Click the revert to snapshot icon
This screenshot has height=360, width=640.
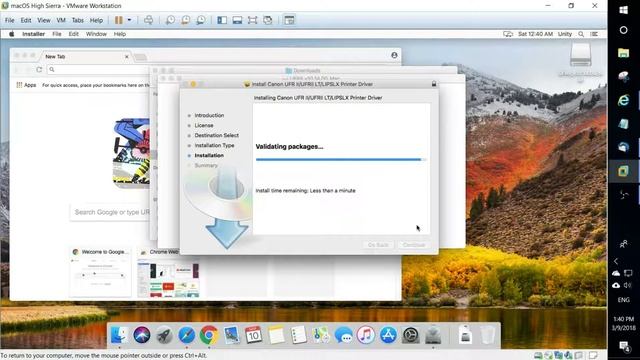(185, 20)
